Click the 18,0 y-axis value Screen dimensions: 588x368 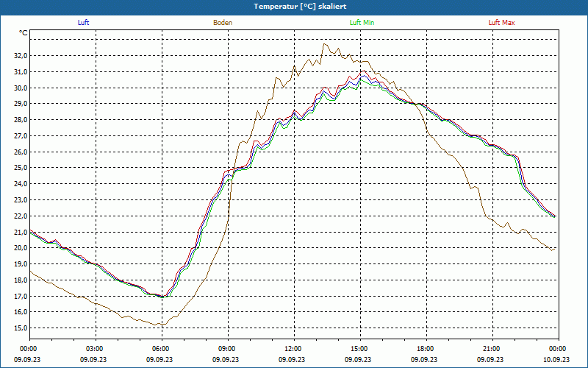20,280
